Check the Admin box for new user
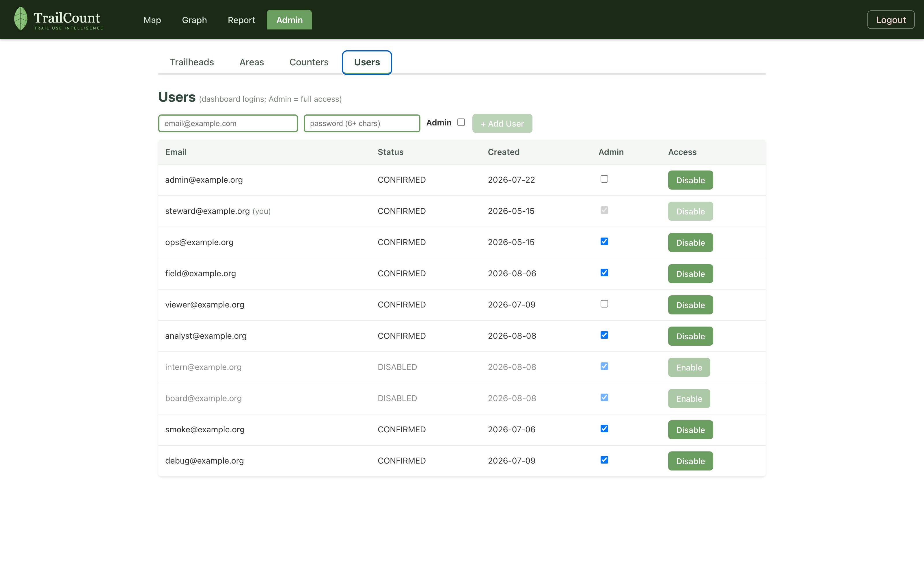This screenshot has height=578, width=924. 461,122
